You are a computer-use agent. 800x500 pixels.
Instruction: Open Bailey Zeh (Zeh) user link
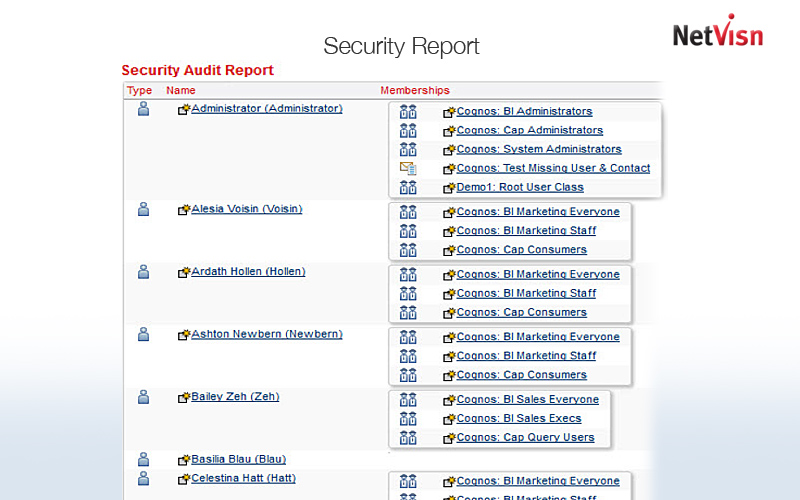[x=235, y=397]
